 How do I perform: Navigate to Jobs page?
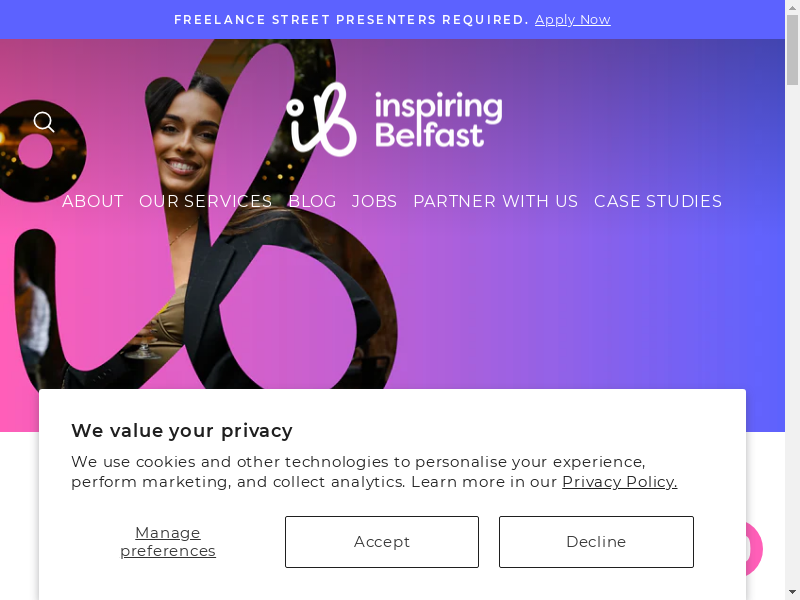point(374,201)
